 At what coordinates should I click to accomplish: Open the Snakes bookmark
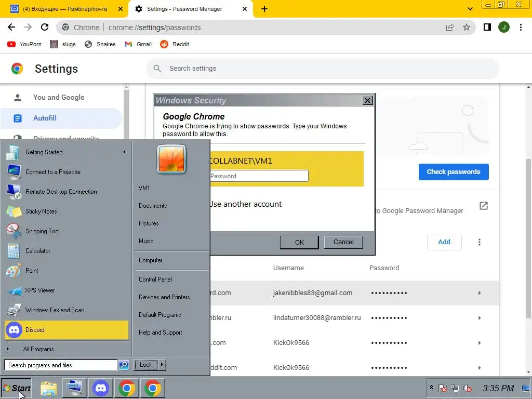pyautogui.click(x=100, y=44)
